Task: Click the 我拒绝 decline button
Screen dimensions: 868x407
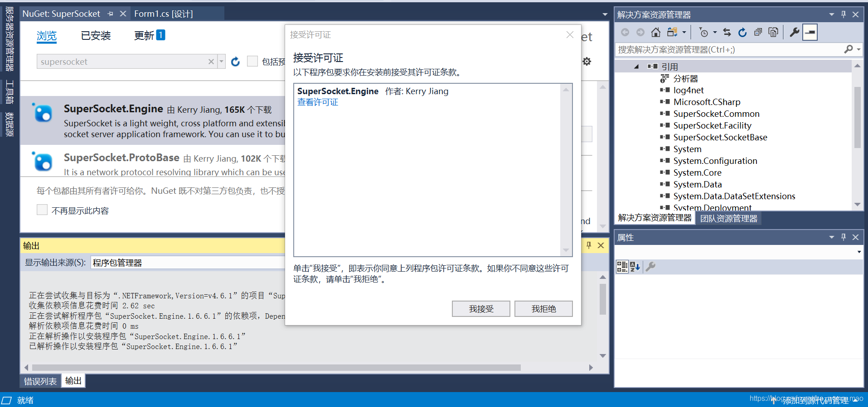Action: (x=543, y=309)
